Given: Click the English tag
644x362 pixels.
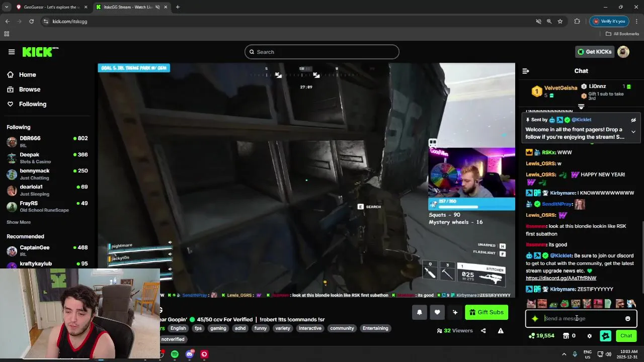Looking at the screenshot, I should point(178,328).
